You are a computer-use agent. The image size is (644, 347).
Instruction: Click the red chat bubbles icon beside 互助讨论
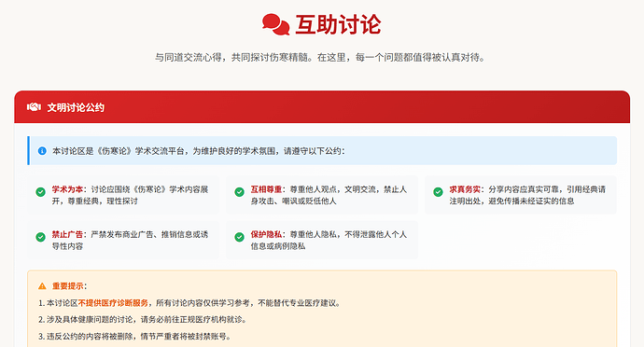pyautogui.click(x=276, y=24)
